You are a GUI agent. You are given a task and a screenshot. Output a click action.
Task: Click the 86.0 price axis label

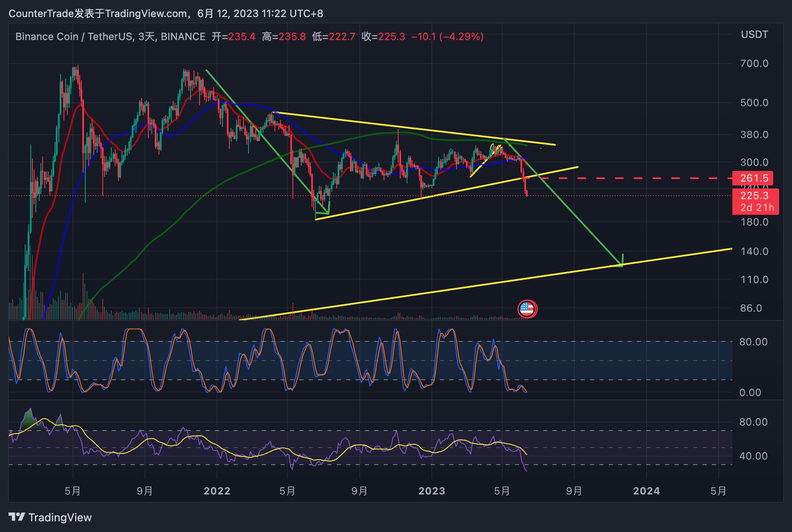pyautogui.click(x=751, y=308)
